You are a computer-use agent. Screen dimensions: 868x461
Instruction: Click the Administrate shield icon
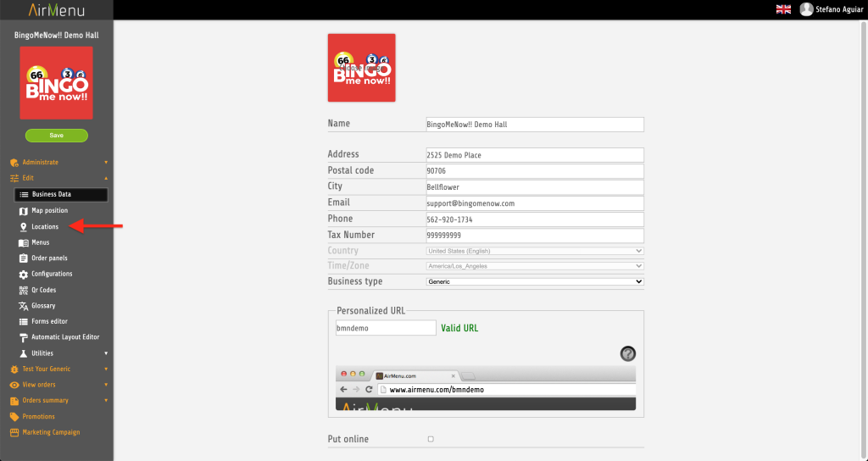tap(14, 163)
